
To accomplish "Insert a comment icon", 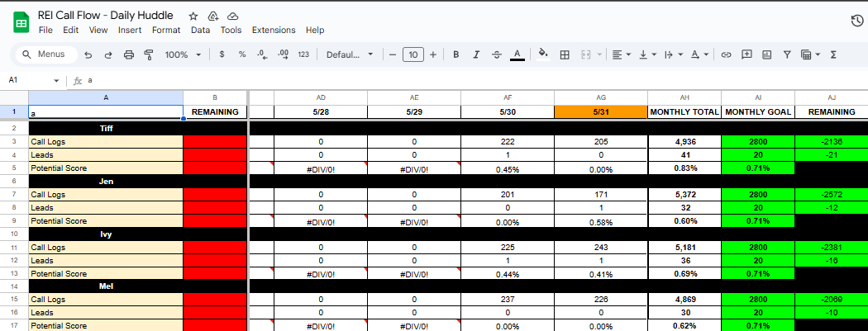I will [x=746, y=54].
